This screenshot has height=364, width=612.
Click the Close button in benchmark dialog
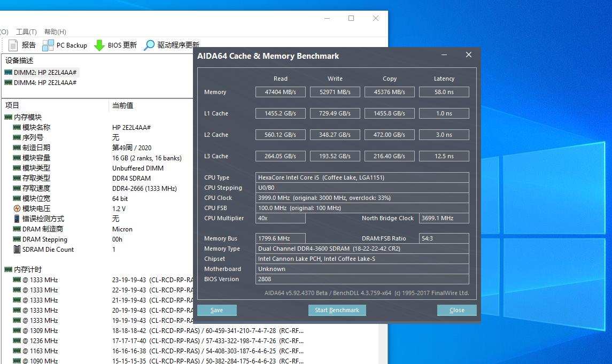click(456, 310)
